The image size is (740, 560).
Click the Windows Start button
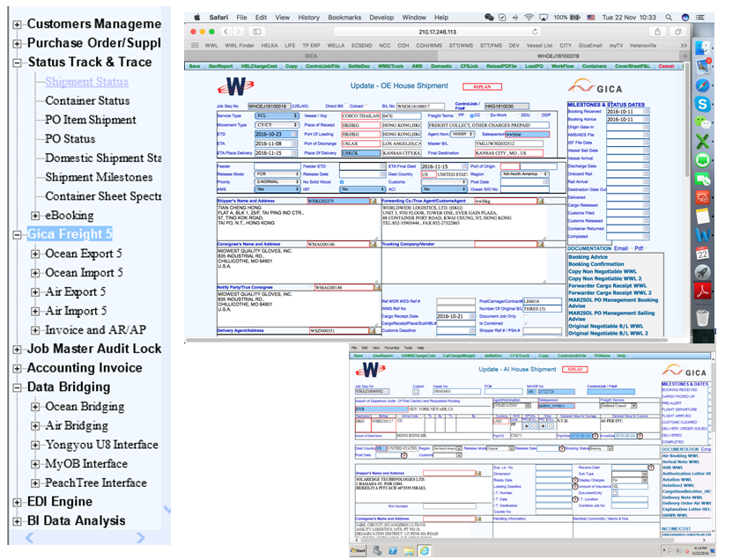(357, 551)
